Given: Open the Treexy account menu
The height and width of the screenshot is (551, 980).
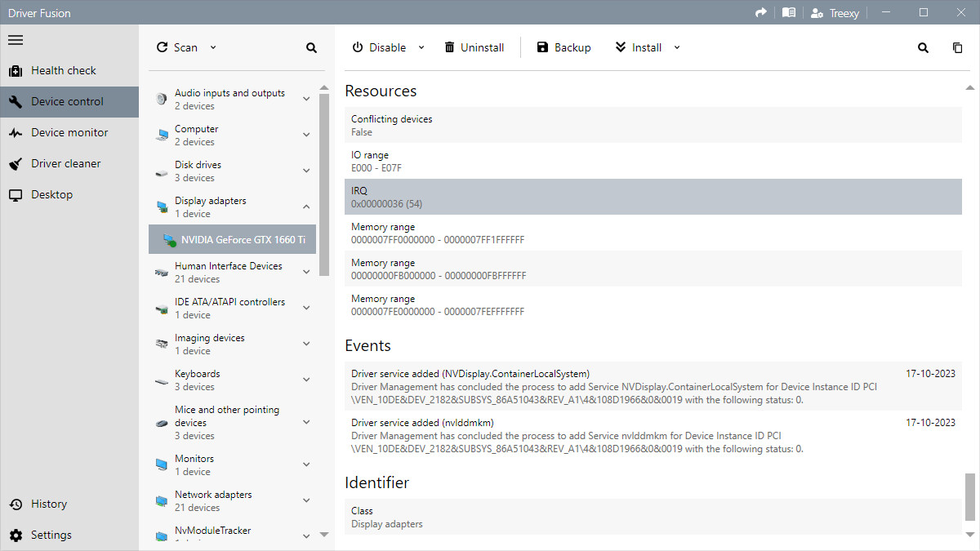Looking at the screenshot, I should pyautogui.click(x=835, y=13).
